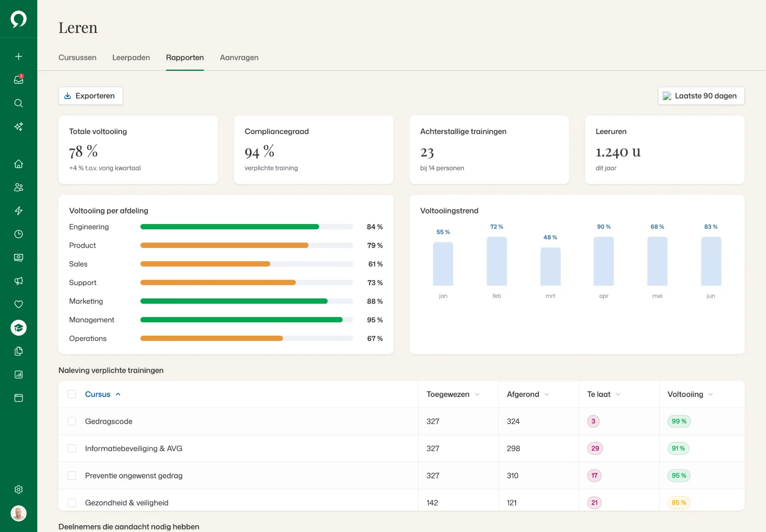Open the bar chart reports icon
Image resolution: width=766 pixels, height=532 pixels.
[19, 375]
